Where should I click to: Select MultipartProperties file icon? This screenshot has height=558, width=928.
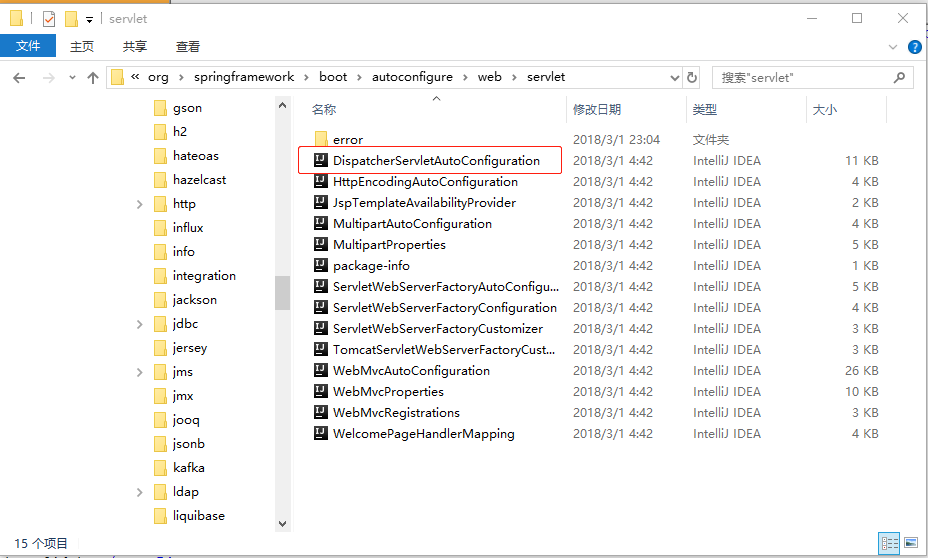[320, 244]
